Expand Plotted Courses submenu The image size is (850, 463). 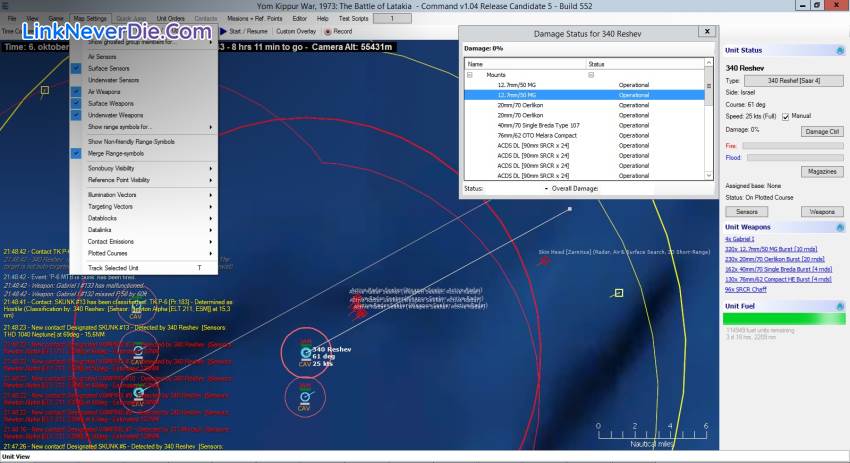[x=144, y=253]
